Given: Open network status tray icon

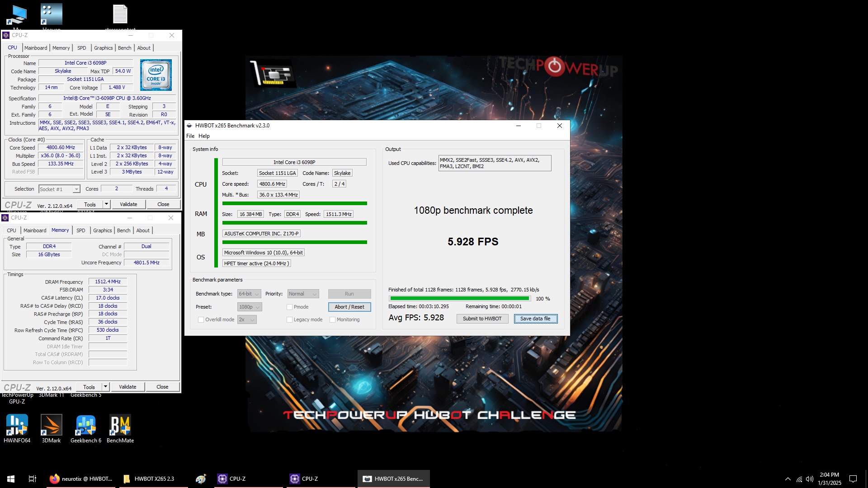Looking at the screenshot, I should pos(799,479).
